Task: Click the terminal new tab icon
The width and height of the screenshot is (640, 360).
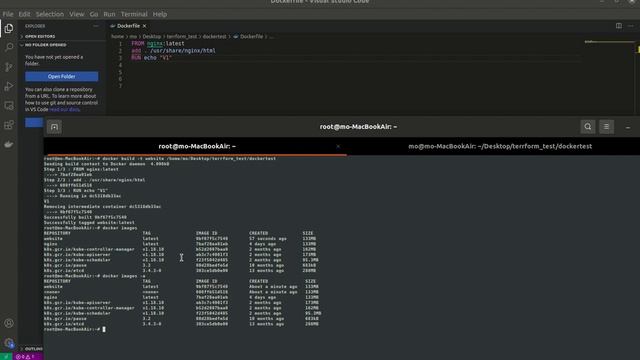Action: coord(54,127)
